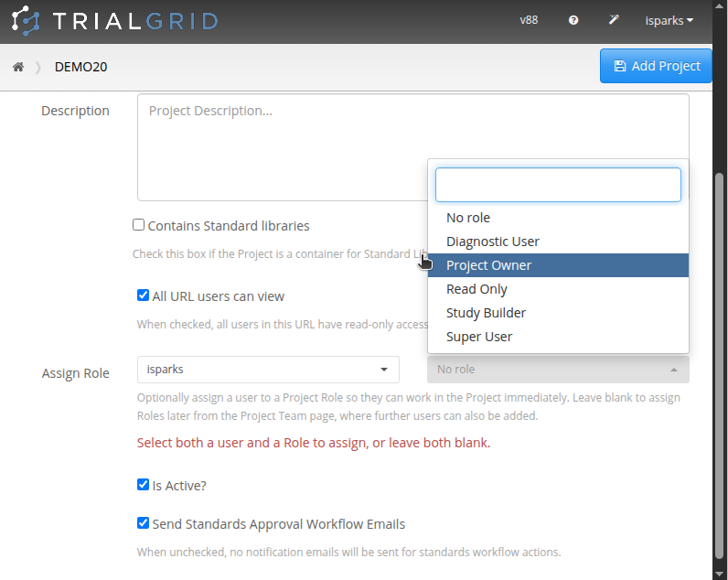
Task: Click the red role validation error message
Action: pos(314,443)
